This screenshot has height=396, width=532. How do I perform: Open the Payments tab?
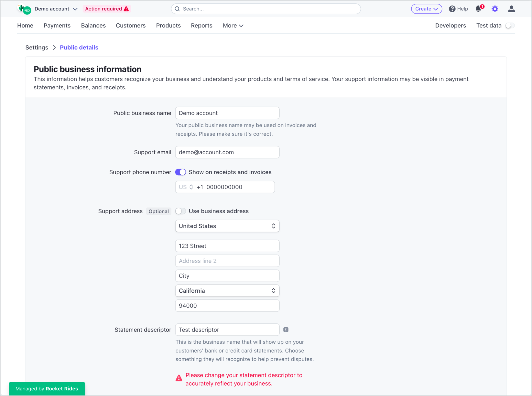click(x=57, y=25)
